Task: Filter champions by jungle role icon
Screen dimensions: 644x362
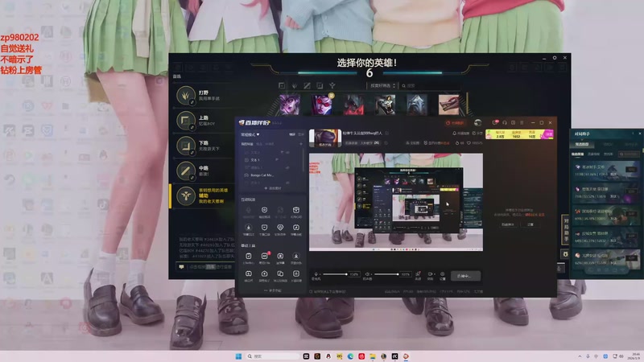Action: pos(295,85)
